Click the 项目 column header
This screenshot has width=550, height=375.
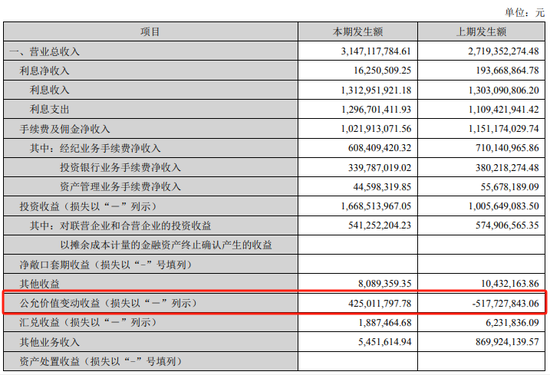tap(150, 32)
